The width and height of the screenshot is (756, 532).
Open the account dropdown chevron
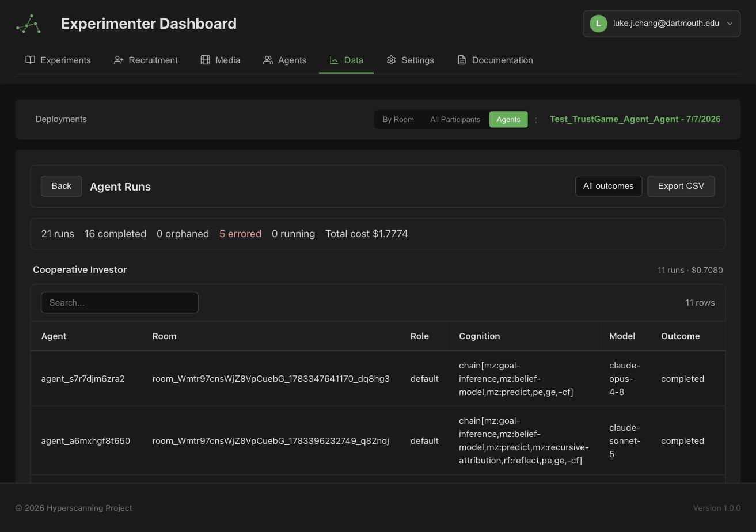(x=730, y=24)
